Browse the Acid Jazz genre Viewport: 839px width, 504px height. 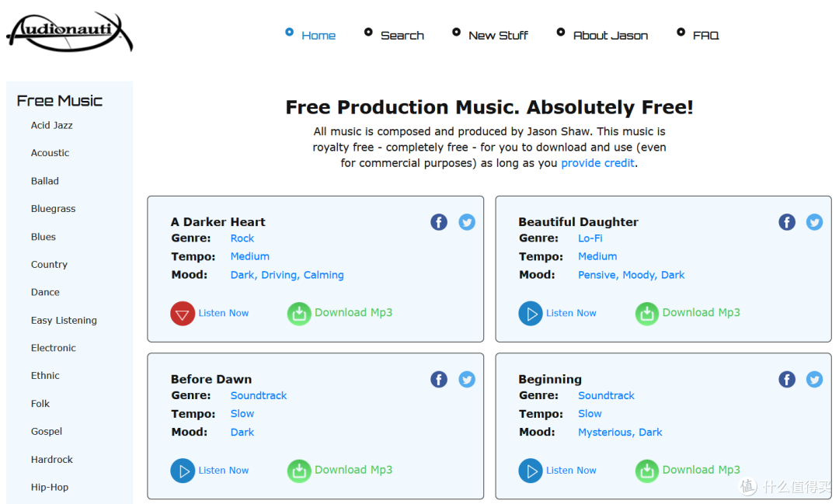point(52,125)
